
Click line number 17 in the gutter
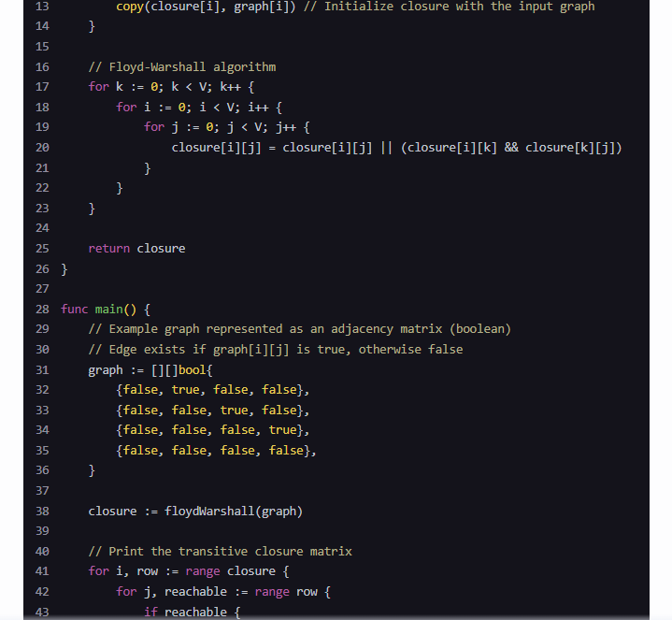[42, 87]
